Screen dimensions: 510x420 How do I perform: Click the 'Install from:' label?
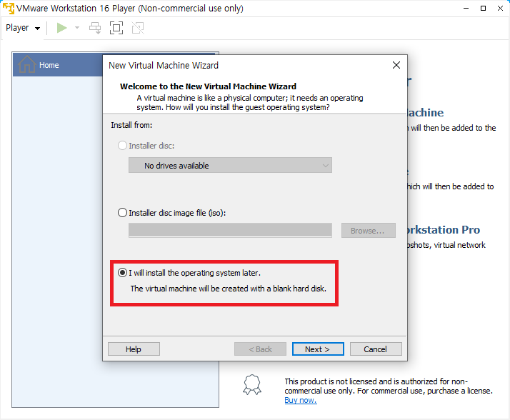tap(131, 125)
